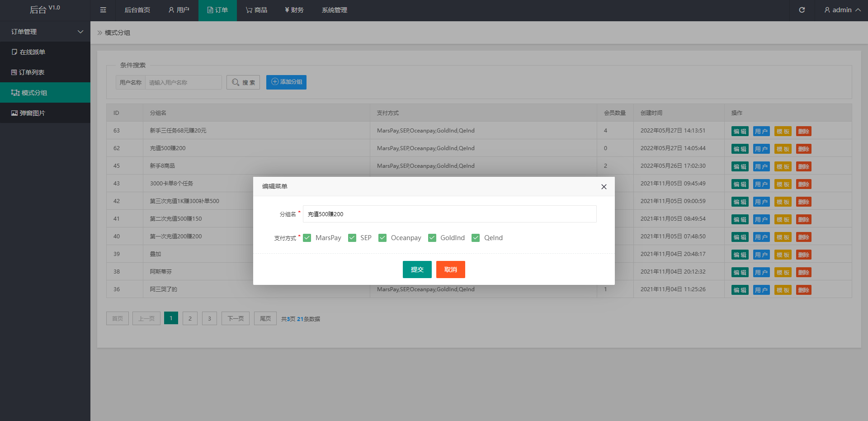Click the 搜索 magnifier button
868x421 pixels.
click(x=243, y=82)
